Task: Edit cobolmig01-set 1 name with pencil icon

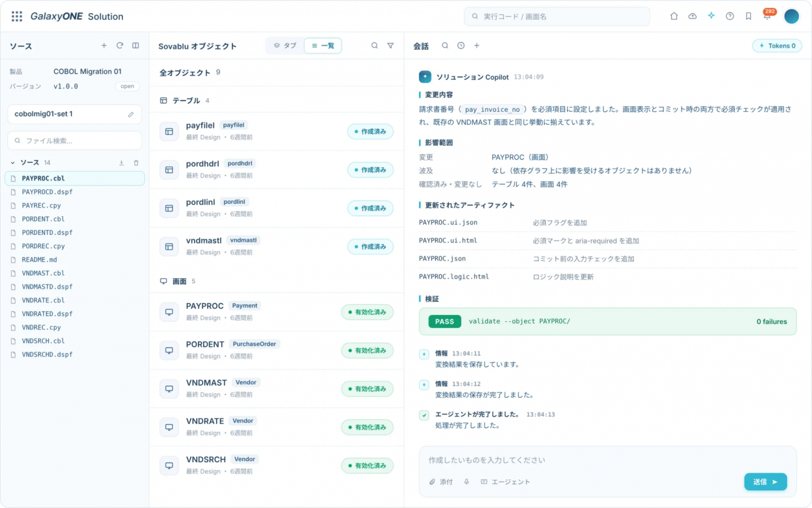Action: tap(131, 114)
